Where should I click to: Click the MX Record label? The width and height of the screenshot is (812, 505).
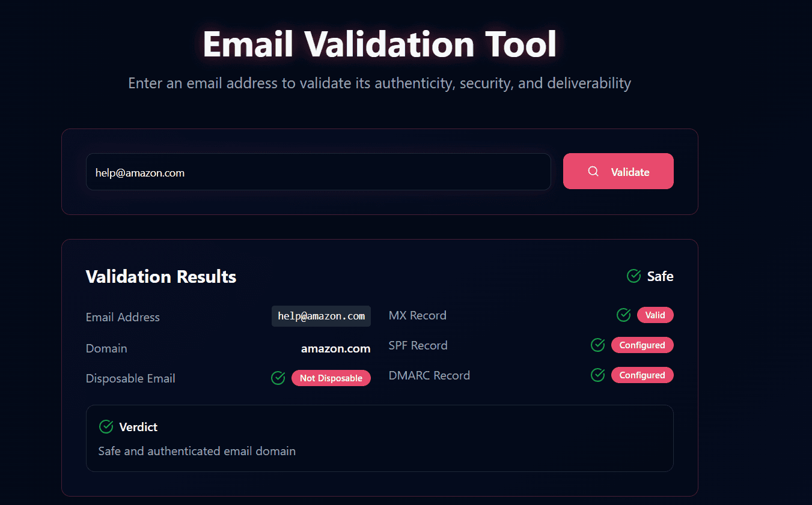click(x=417, y=315)
